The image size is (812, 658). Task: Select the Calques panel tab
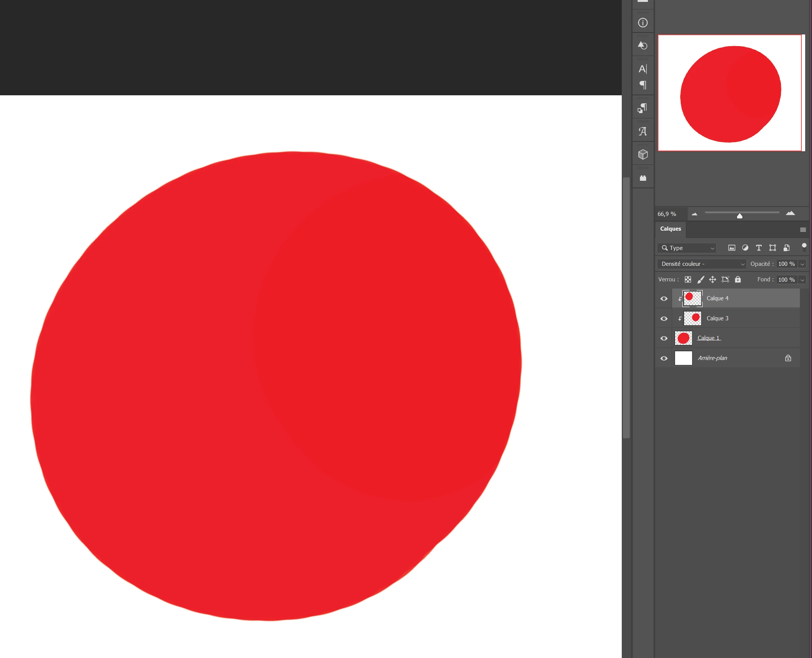(x=670, y=229)
